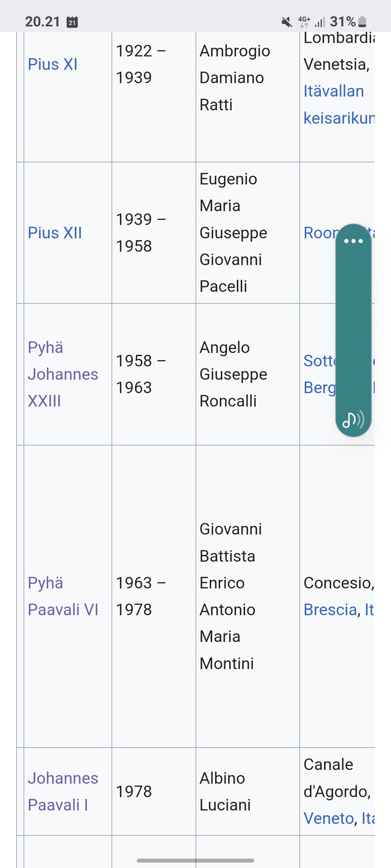Tap the signal strength icon in the status bar
The height and width of the screenshot is (868, 391).
(320, 22)
